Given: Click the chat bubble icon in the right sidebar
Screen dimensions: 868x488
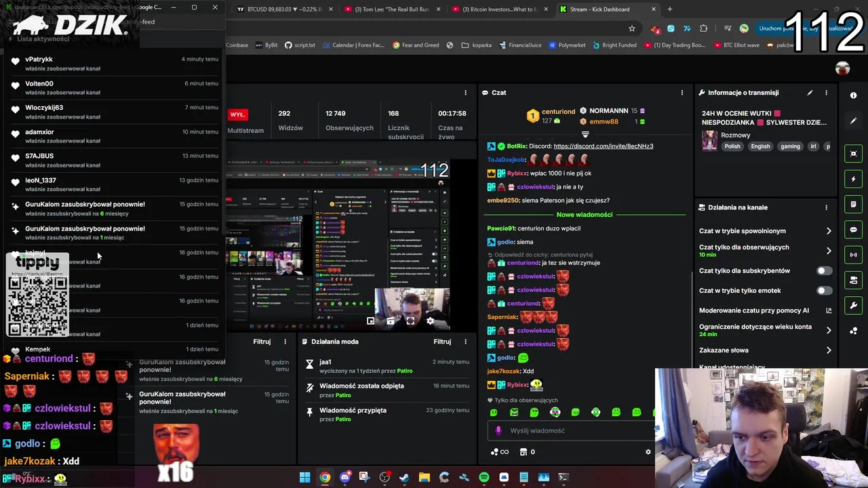Looking at the screenshot, I should pos(853,230).
